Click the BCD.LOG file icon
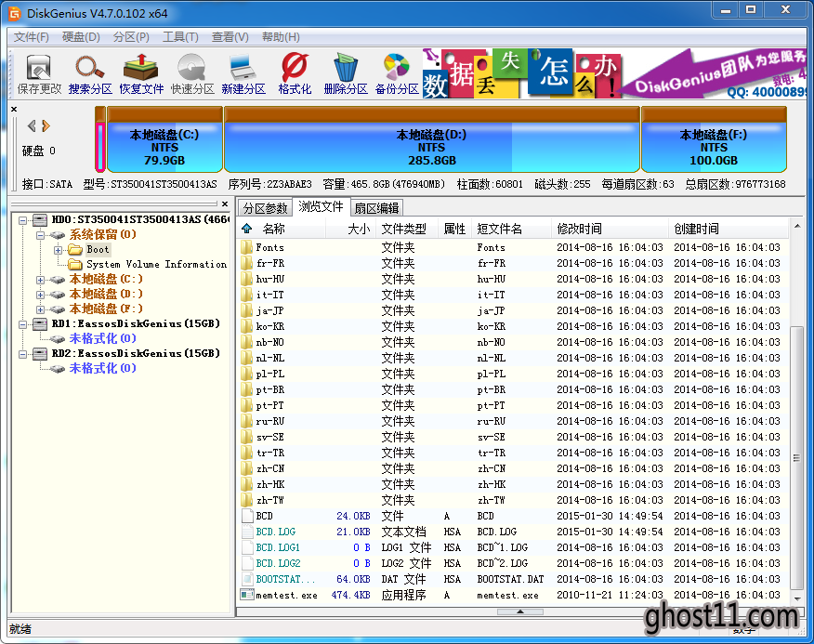The image size is (814, 644). [x=247, y=532]
